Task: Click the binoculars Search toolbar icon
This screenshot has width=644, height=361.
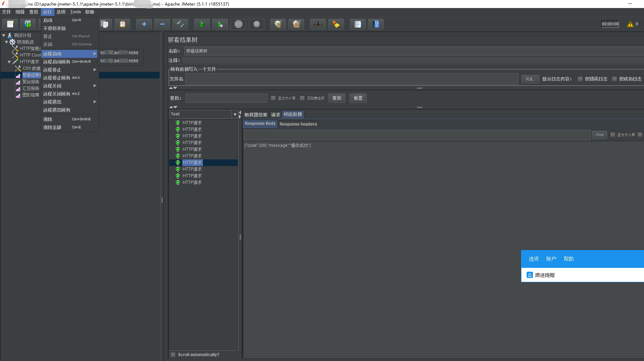Action: (318, 24)
